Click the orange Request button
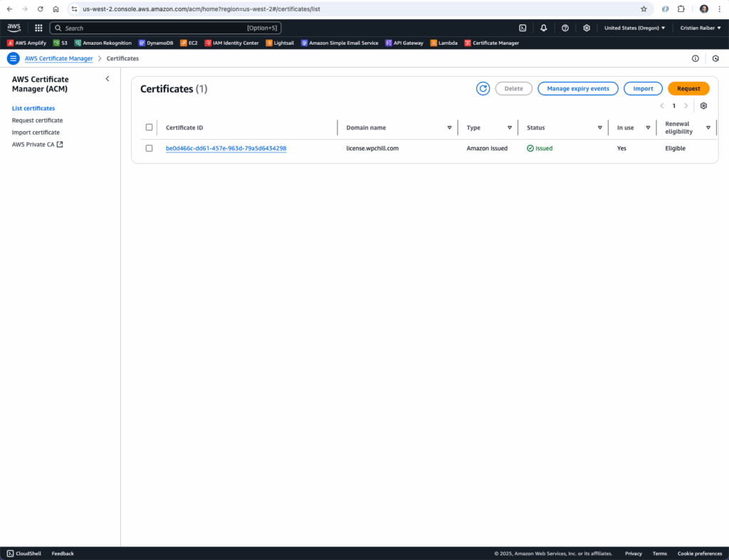The height and width of the screenshot is (560, 729). click(688, 89)
